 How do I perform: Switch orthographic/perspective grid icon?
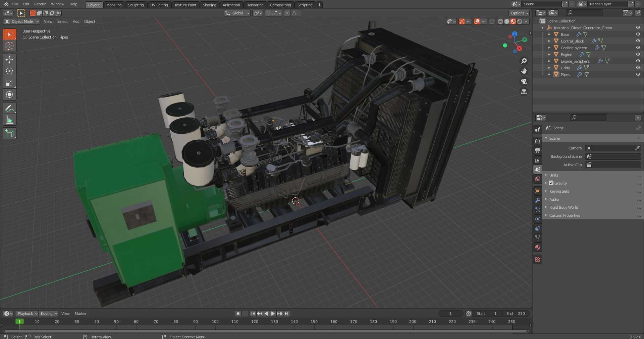tap(524, 92)
